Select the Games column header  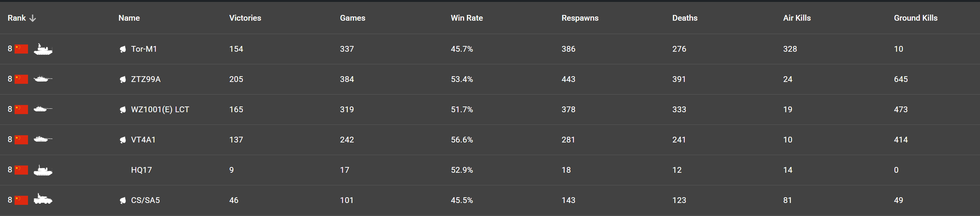[352, 18]
